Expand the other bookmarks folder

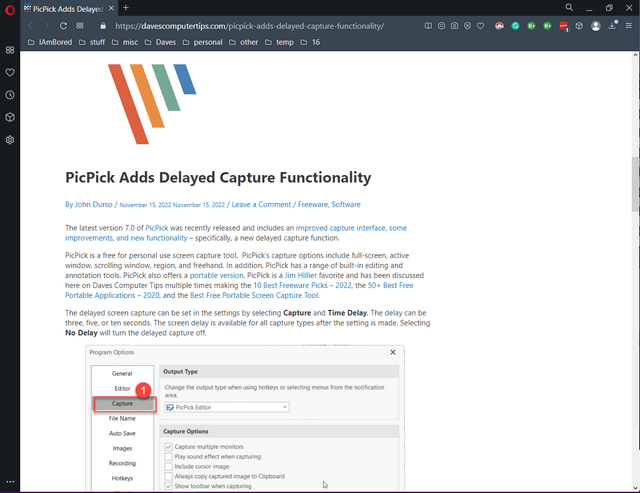click(x=244, y=42)
